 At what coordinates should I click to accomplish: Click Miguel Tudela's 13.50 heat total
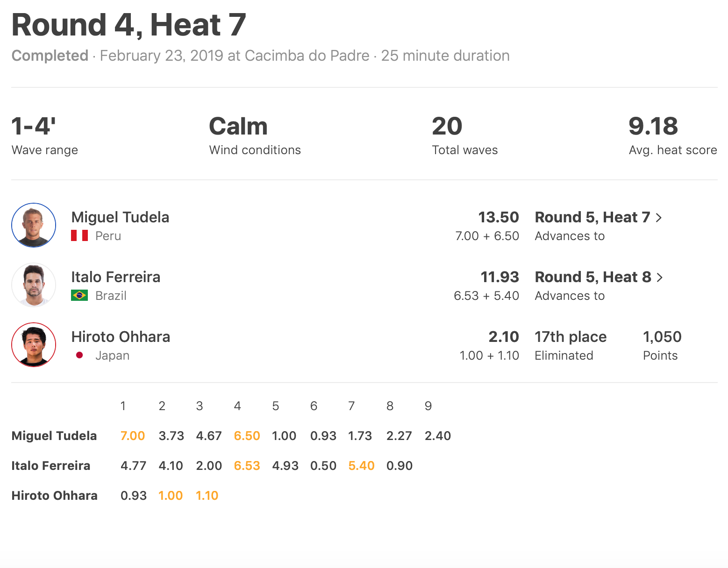[x=498, y=217]
